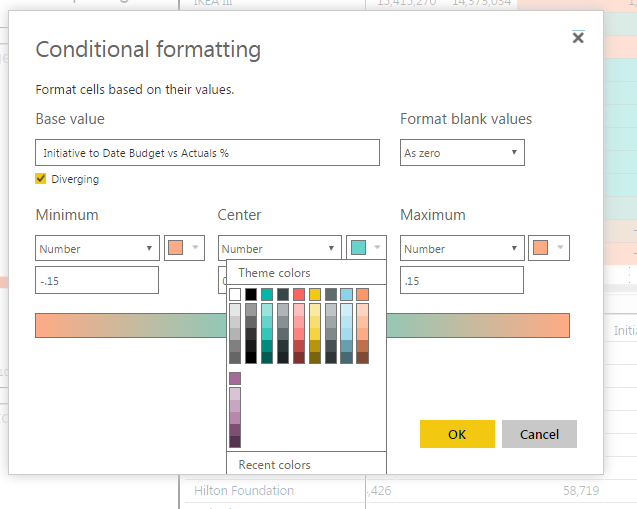Pick the gray theme color in top row
This screenshot has width=637, height=509.
331,295
